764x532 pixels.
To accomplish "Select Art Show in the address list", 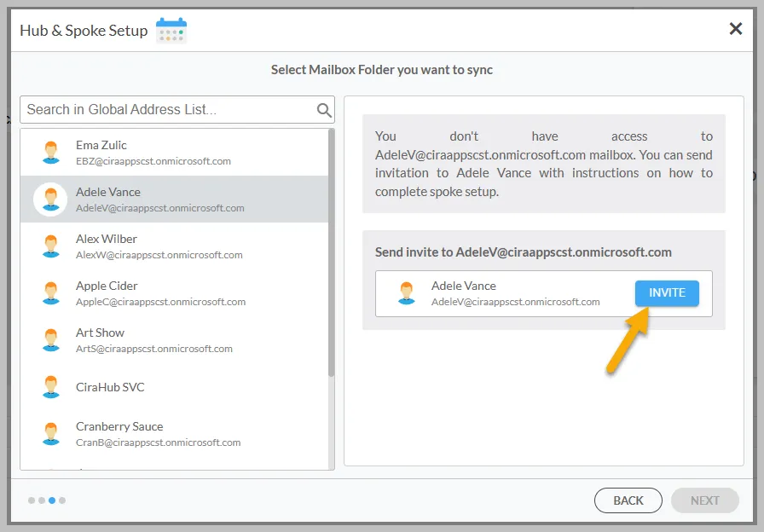I will 175,340.
